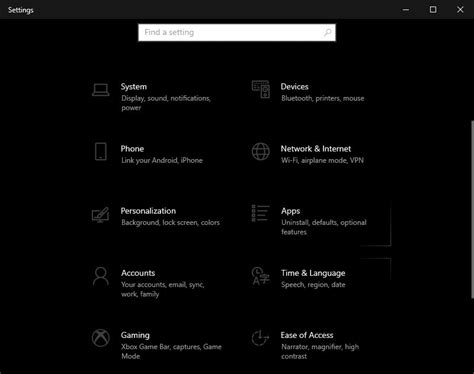Viewport: 474px width, 374px height.
Task: Click 'Link your Android, iPhone' description
Action: 162,160
